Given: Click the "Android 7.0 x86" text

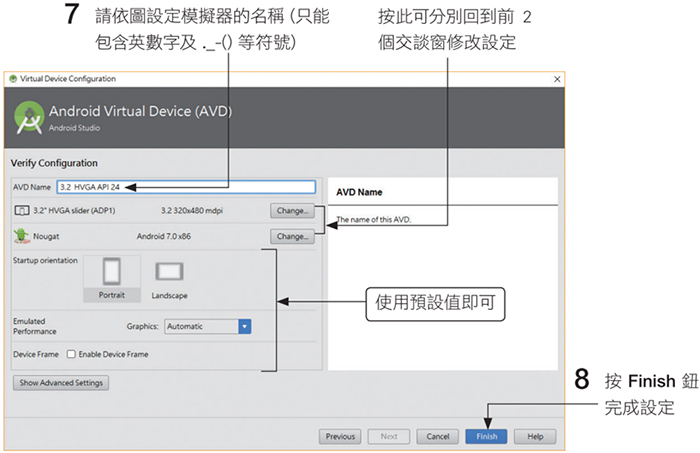Looking at the screenshot, I should coord(163,236).
